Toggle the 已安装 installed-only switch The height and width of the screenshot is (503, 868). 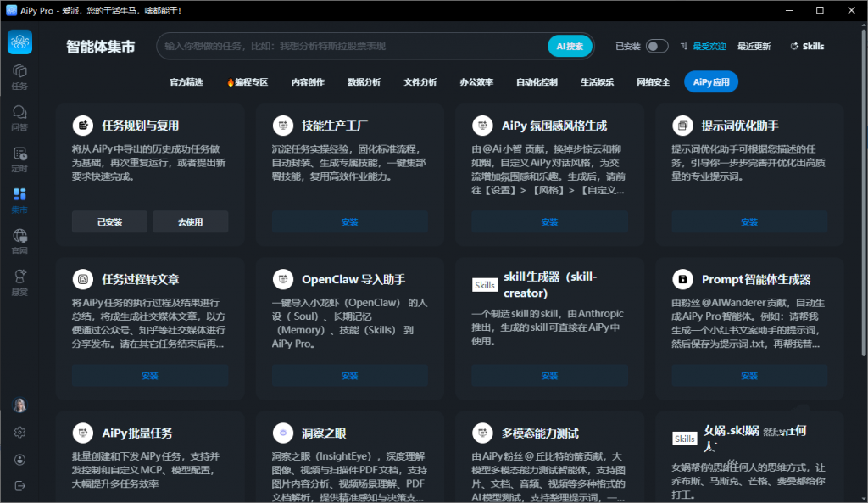coord(657,46)
